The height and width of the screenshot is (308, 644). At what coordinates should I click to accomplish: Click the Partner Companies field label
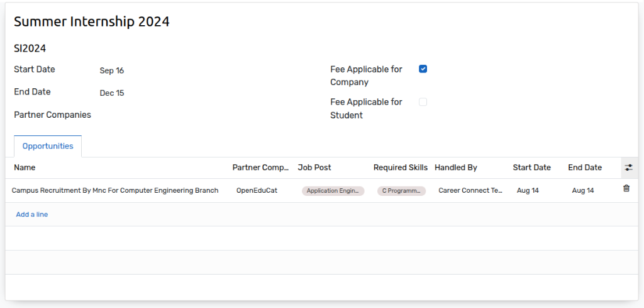53,115
